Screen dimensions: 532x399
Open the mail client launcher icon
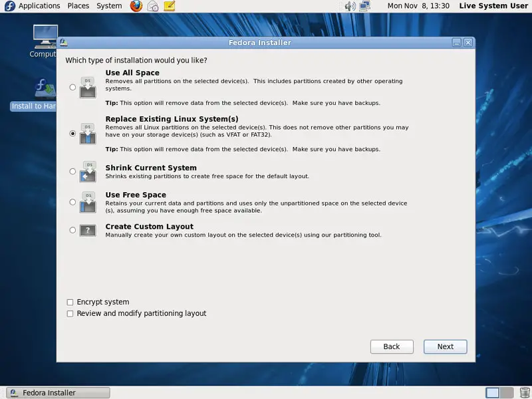(x=153, y=6)
